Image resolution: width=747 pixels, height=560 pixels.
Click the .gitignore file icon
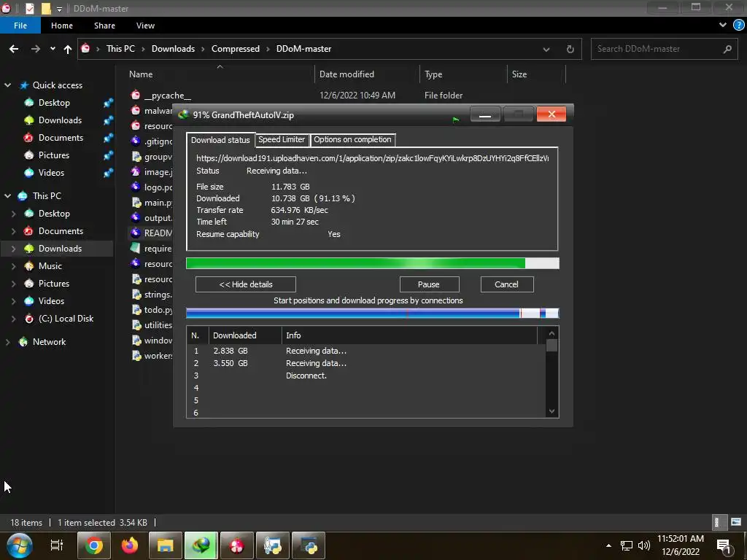(136, 141)
